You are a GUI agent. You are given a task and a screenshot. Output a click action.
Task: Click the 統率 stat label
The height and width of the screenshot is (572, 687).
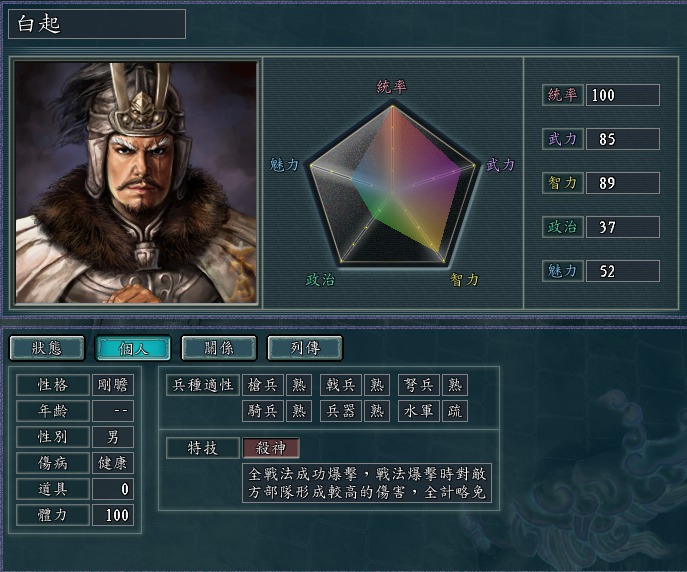pyautogui.click(x=563, y=95)
